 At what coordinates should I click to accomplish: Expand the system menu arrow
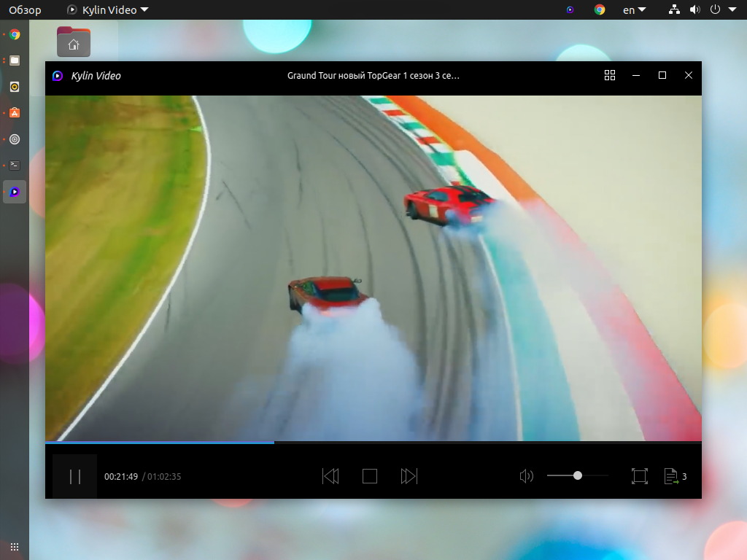click(732, 9)
